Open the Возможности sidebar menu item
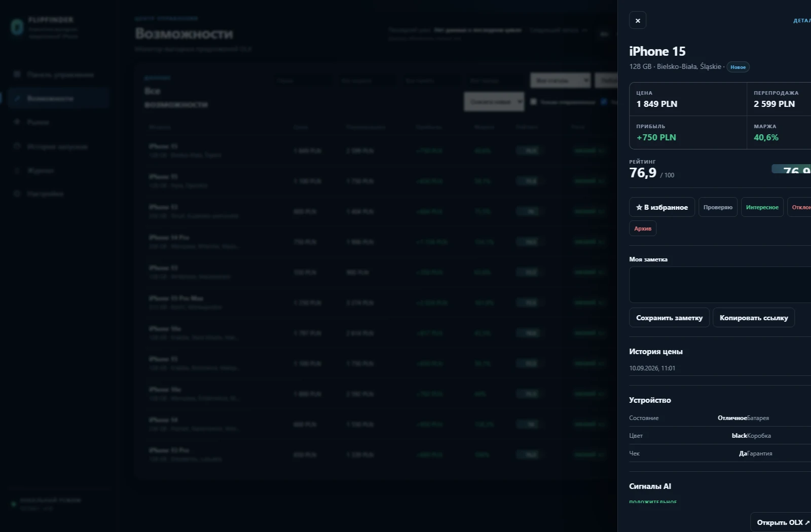The height and width of the screenshot is (532, 811). [58, 98]
